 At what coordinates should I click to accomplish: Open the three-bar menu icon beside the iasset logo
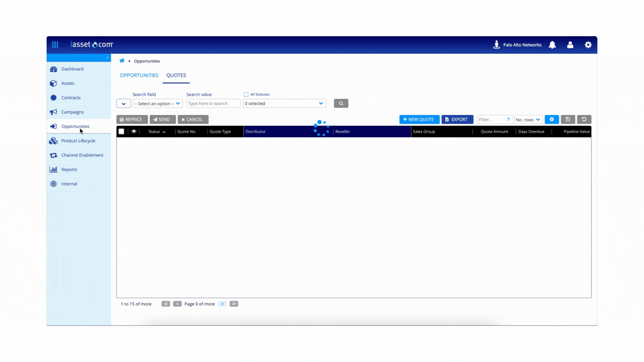[x=55, y=45]
